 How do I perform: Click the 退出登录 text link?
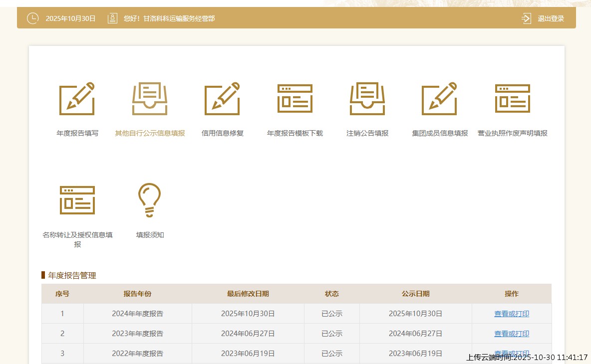(x=551, y=18)
